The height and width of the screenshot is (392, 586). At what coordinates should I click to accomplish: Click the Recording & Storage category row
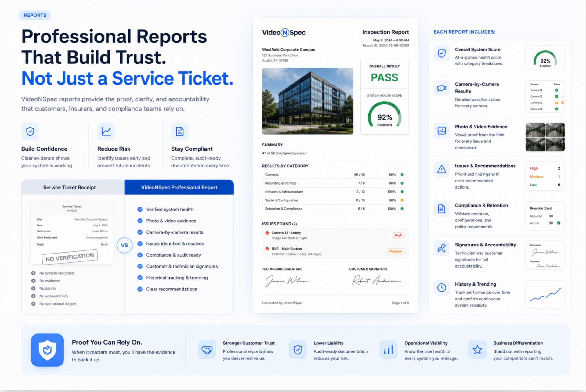tap(335, 183)
